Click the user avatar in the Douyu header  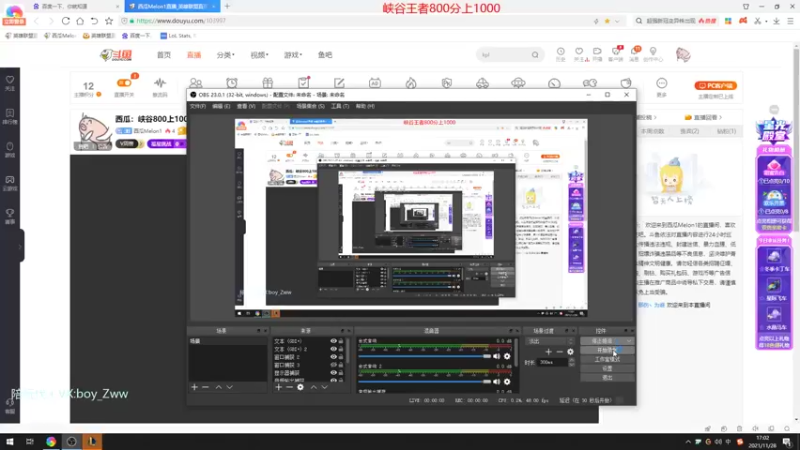pyautogui.click(x=683, y=55)
